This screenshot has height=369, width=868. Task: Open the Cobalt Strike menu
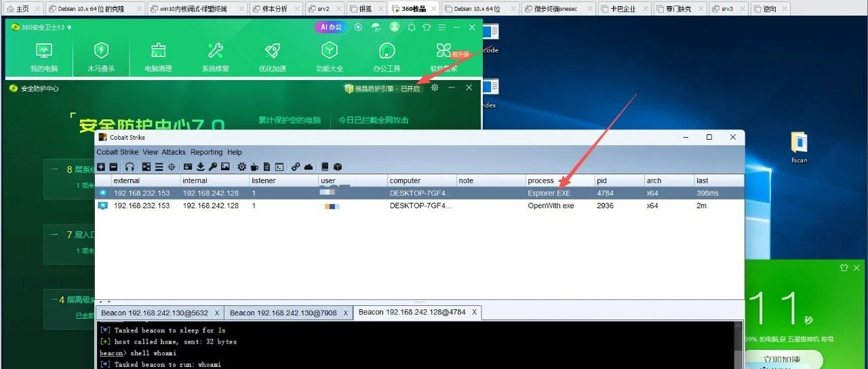coord(118,152)
